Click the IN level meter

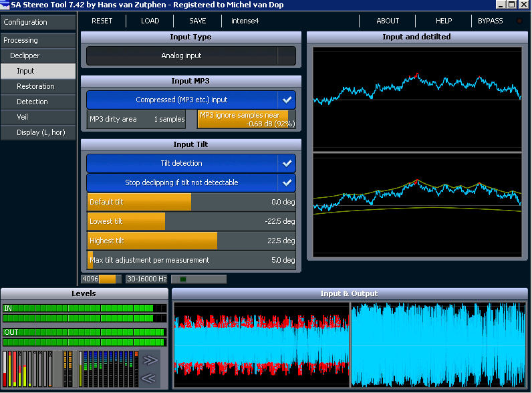[x=85, y=313]
